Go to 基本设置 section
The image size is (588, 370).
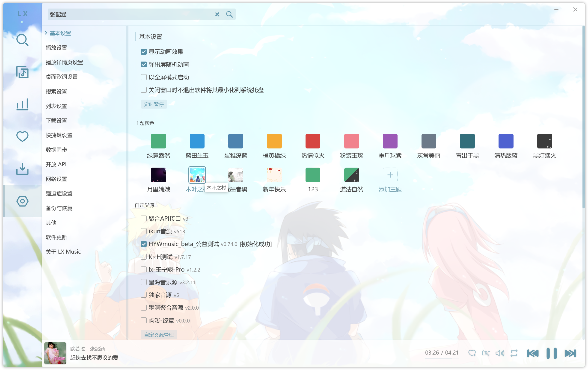[x=60, y=33]
